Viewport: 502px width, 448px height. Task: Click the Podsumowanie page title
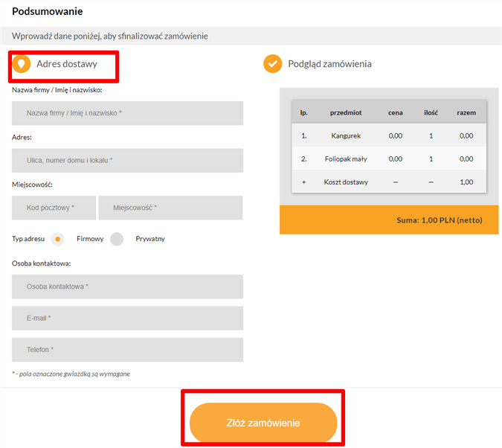(48, 11)
